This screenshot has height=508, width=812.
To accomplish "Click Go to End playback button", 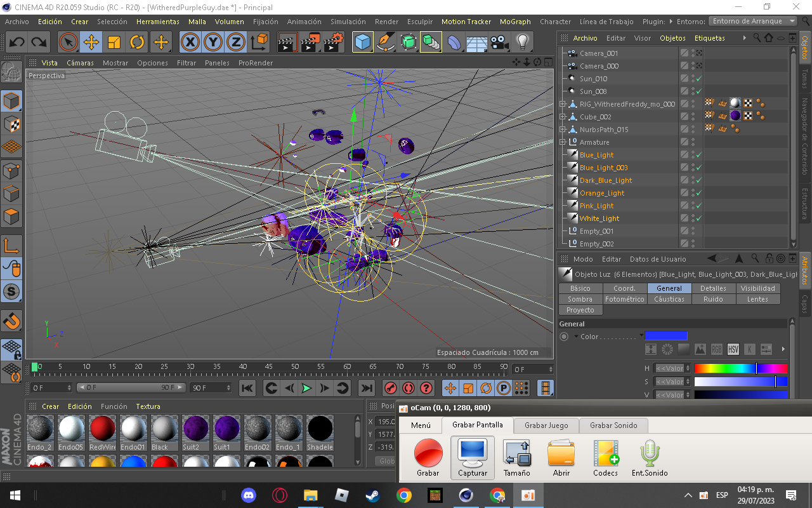I will click(367, 388).
